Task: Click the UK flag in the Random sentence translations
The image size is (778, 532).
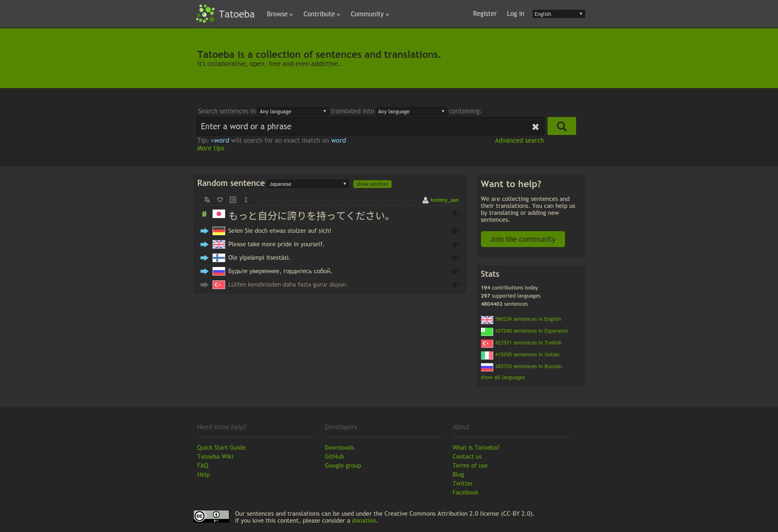Action: click(219, 245)
